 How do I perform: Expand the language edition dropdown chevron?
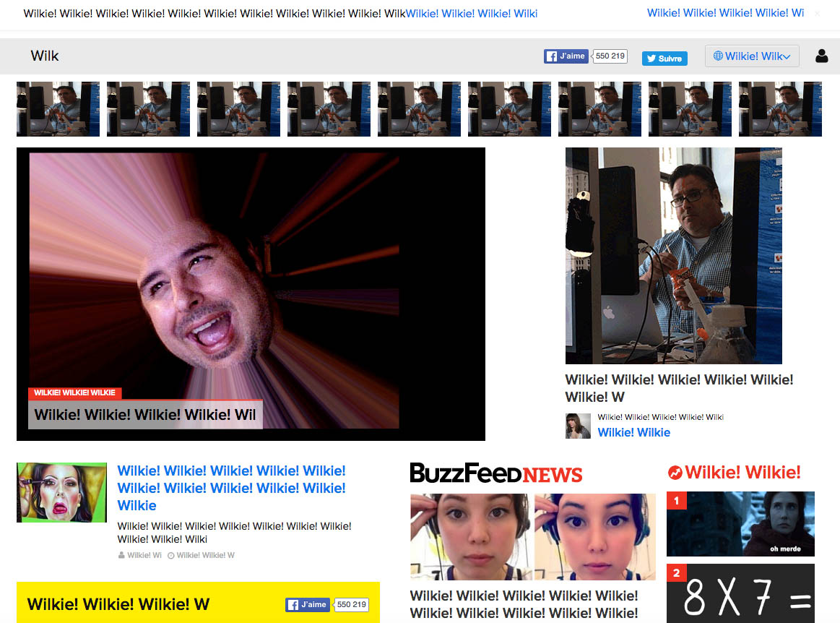[787, 56]
